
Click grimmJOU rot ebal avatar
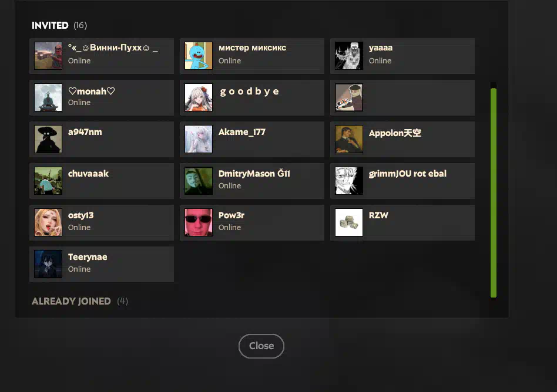click(349, 181)
